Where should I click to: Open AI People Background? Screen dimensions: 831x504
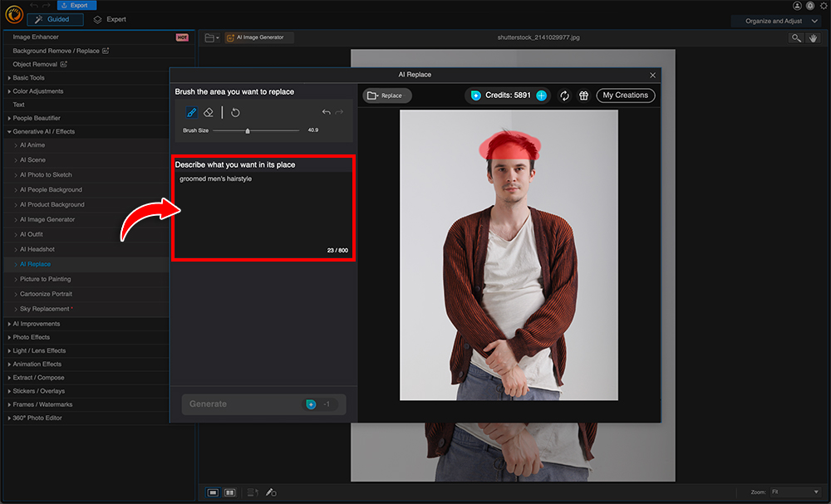click(86, 189)
